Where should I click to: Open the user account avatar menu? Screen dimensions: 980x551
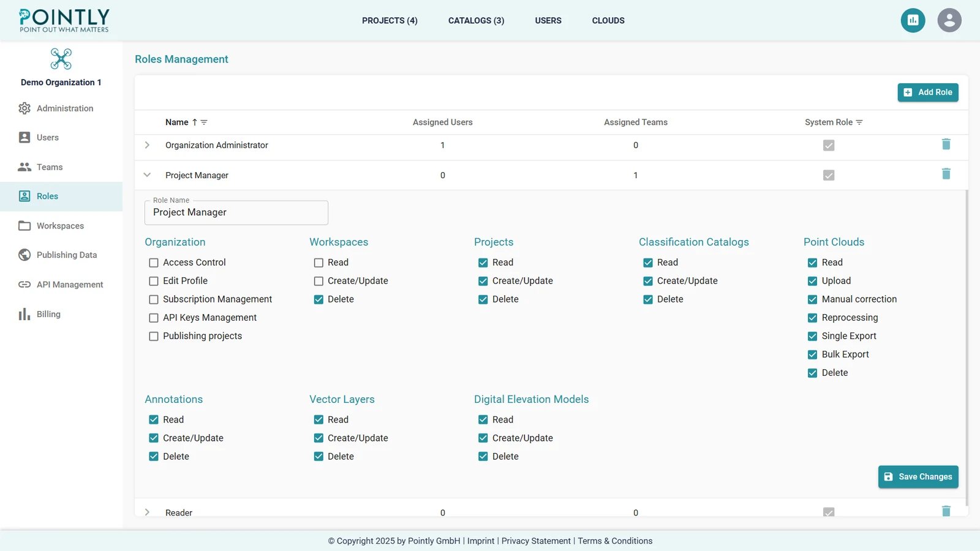click(x=949, y=20)
